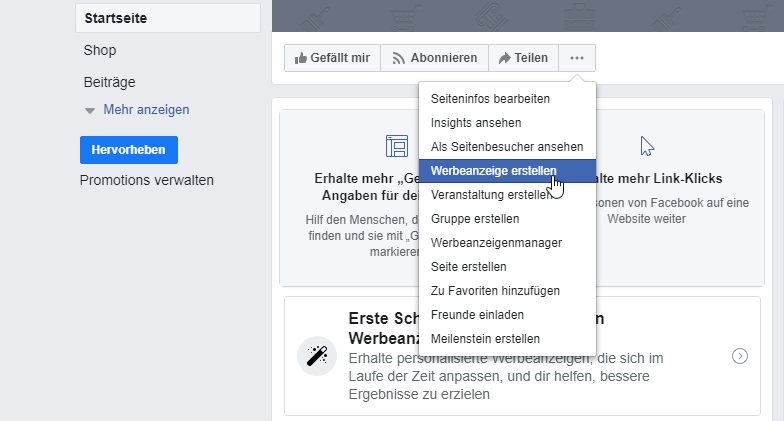Viewport: 784px width, 421px height.
Task: Choose Werbeanzeige erstellen menu entry
Action: pyautogui.click(x=507, y=170)
